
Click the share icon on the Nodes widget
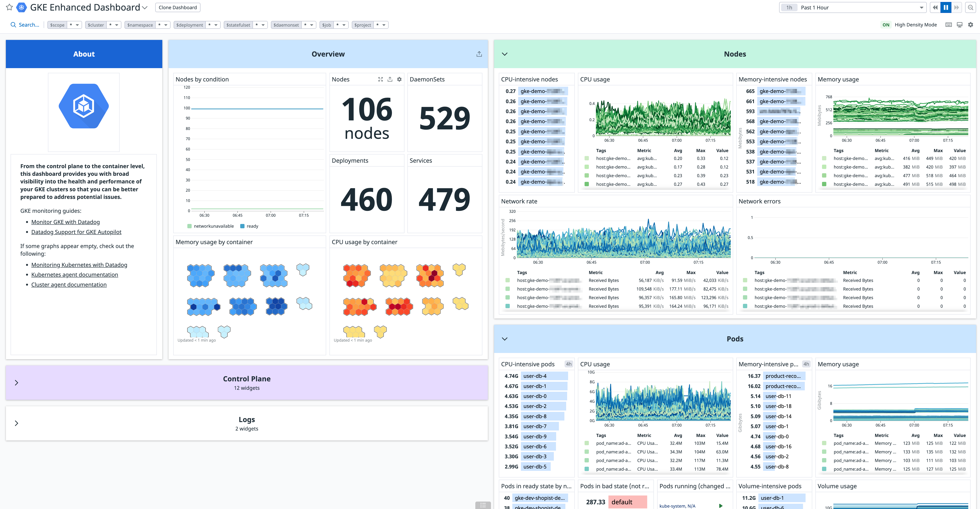[390, 79]
